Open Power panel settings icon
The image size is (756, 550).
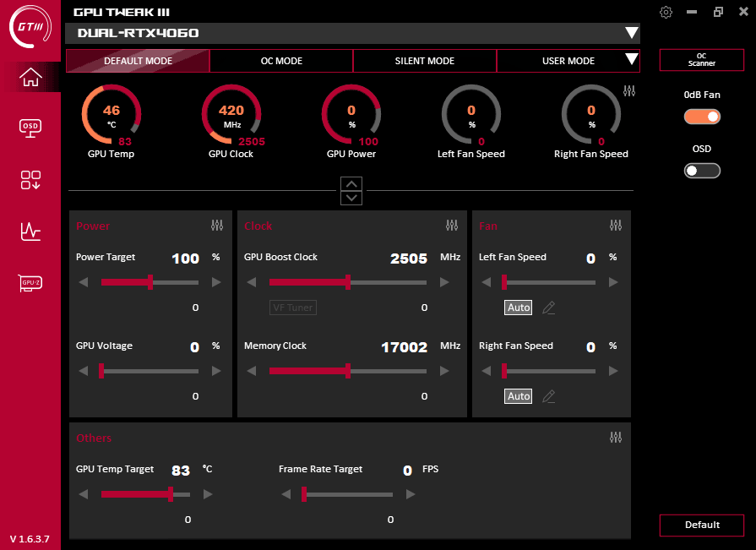(217, 225)
